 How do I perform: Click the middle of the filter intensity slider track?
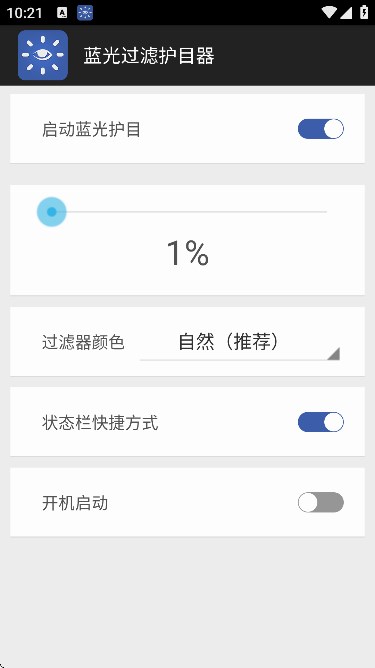tap(189, 212)
